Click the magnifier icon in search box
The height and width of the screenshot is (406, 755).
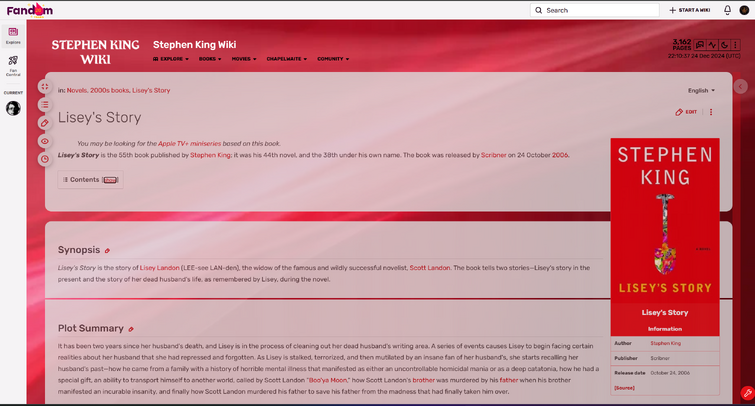pos(538,10)
